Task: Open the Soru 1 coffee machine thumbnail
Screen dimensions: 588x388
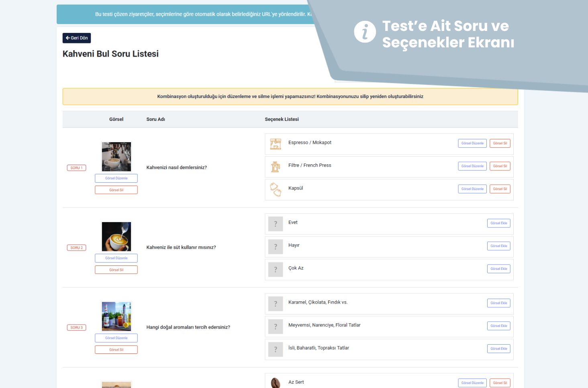Action: [x=116, y=157]
